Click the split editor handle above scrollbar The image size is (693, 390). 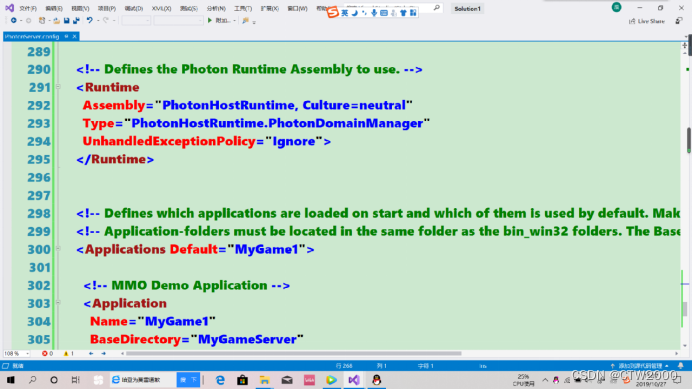(685, 46)
